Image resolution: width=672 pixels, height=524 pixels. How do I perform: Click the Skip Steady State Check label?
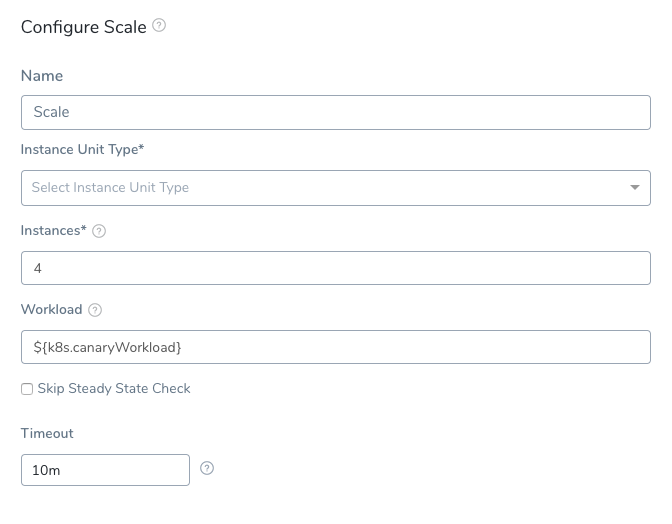(114, 389)
